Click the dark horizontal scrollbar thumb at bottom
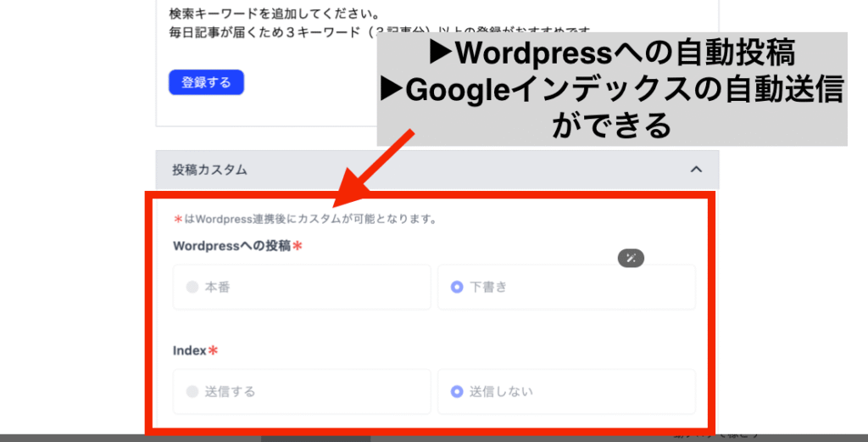The width and height of the screenshot is (868, 442). pos(315,439)
